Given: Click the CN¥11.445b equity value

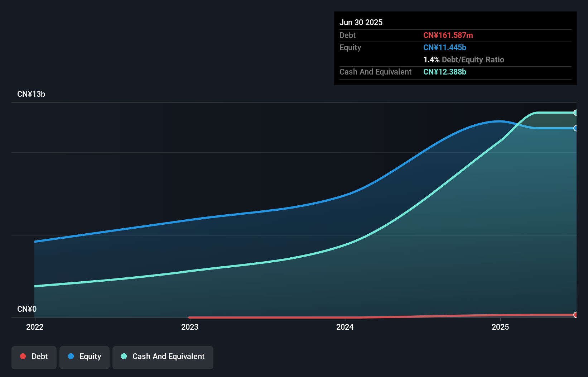Looking at the screenshot, I should coord(444,47).
